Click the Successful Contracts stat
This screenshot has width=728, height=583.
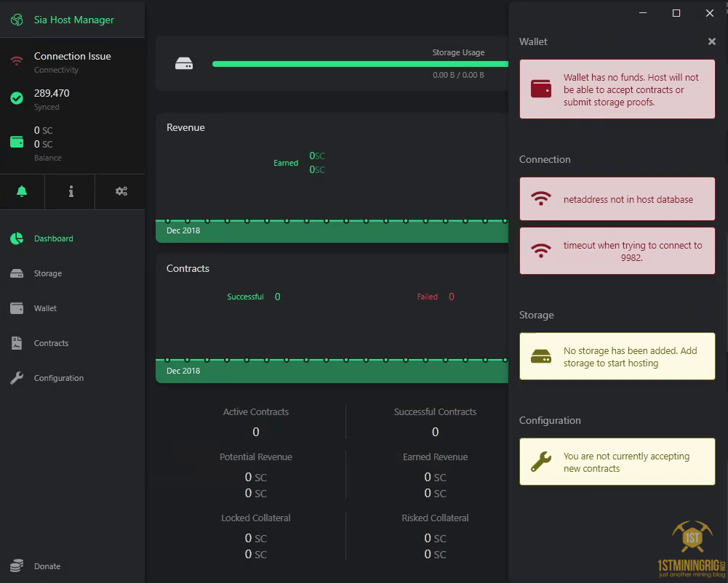tap(435, 422)
